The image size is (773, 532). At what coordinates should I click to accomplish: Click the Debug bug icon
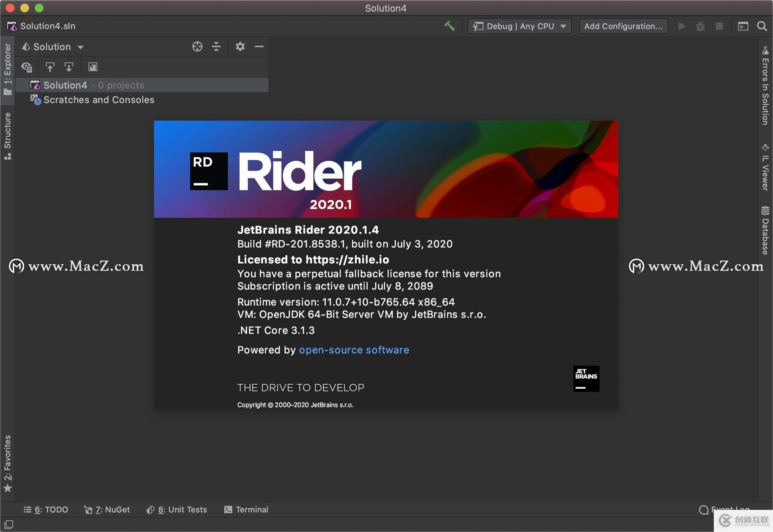coord(700,26)
